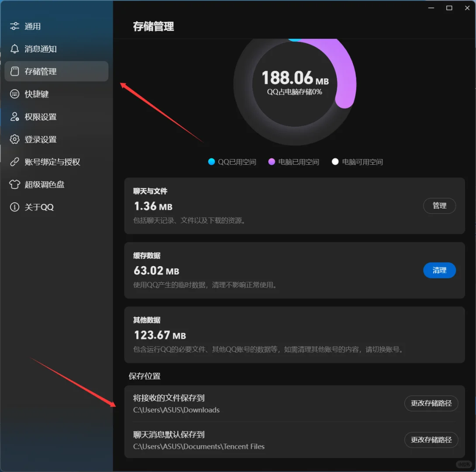Click the 关于QQ info icon
Viewport: 476px width, 472px height.
[14, 207]
